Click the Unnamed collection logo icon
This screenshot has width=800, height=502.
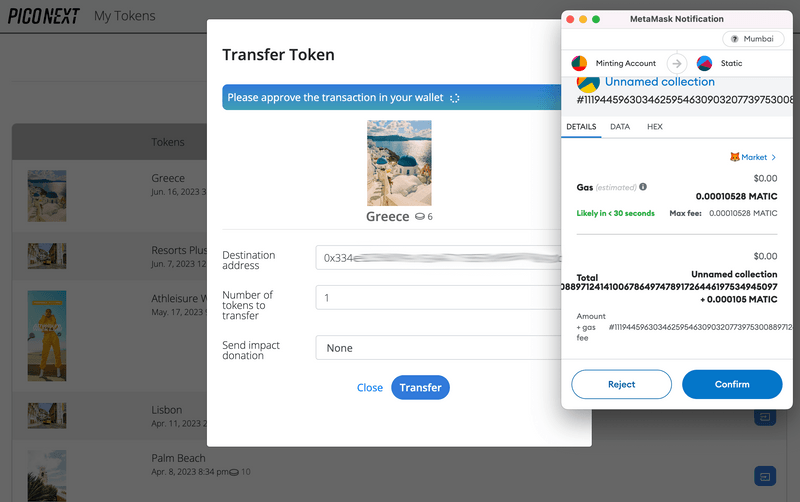[x=588, y=84]
